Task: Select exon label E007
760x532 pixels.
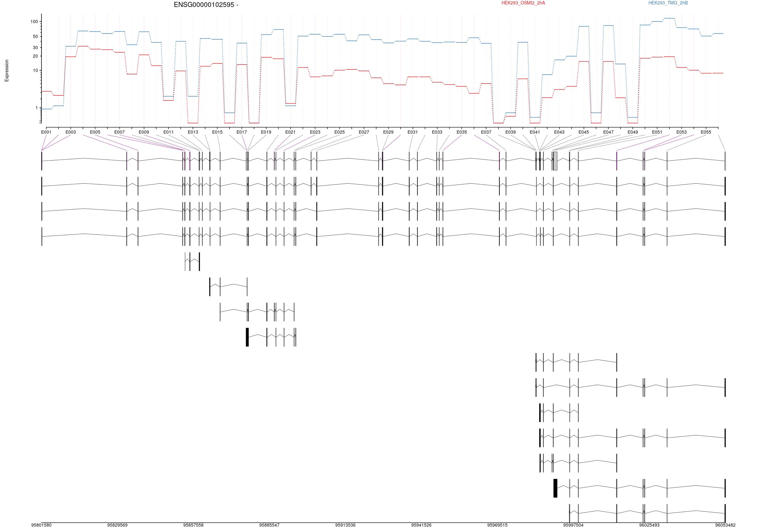Action: point(119,132)
